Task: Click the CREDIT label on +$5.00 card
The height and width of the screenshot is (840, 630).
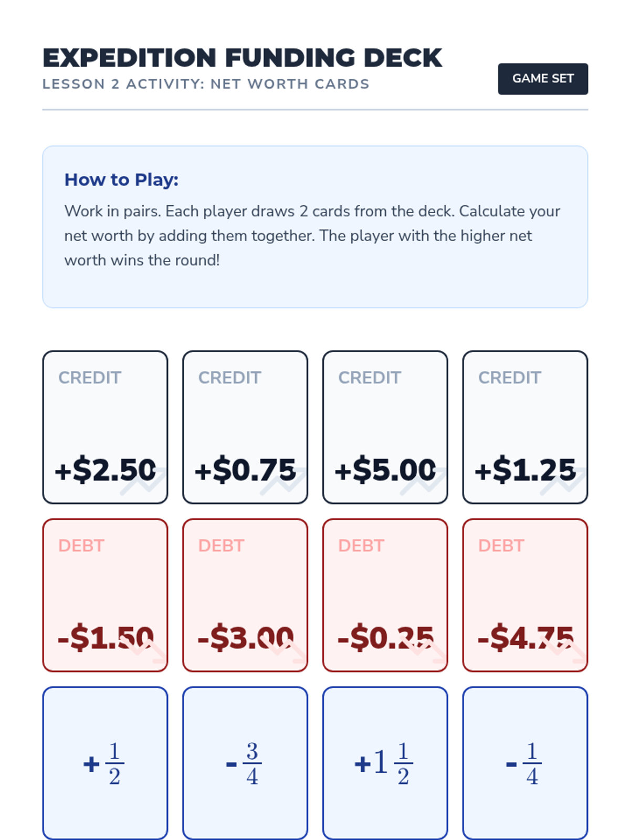Action: (x=370, y=377)
